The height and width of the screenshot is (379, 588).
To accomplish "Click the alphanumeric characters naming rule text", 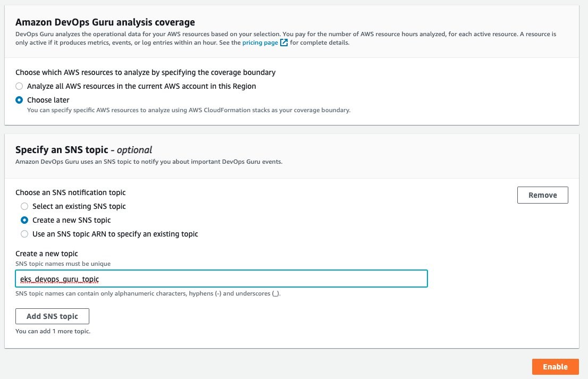I will [148, 293].
